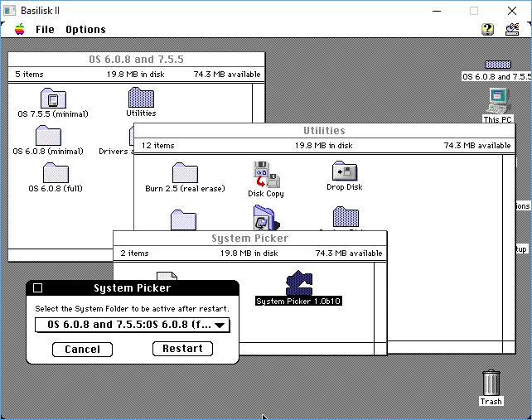The image size is (532, 420).
Task: Click the "12 items" text in the Utilities window
Action: point(157,146)
